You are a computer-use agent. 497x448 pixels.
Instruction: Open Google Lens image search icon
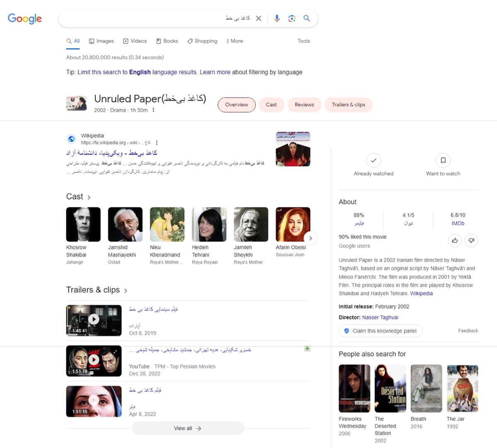coord(292,18)
